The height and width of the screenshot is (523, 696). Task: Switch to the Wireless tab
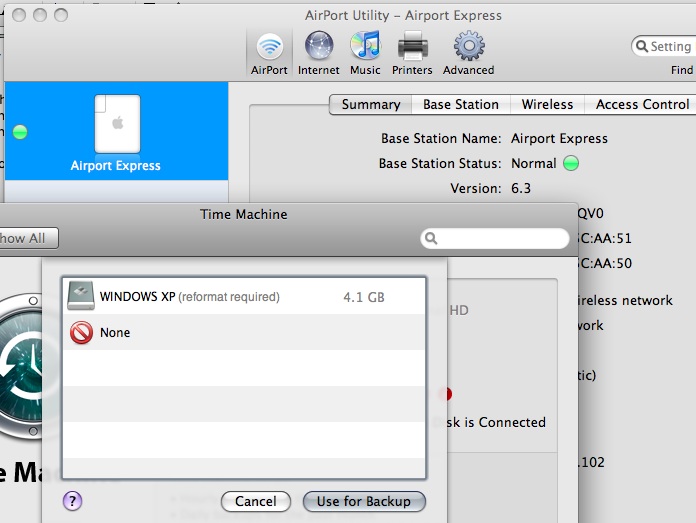click(547, 104)
